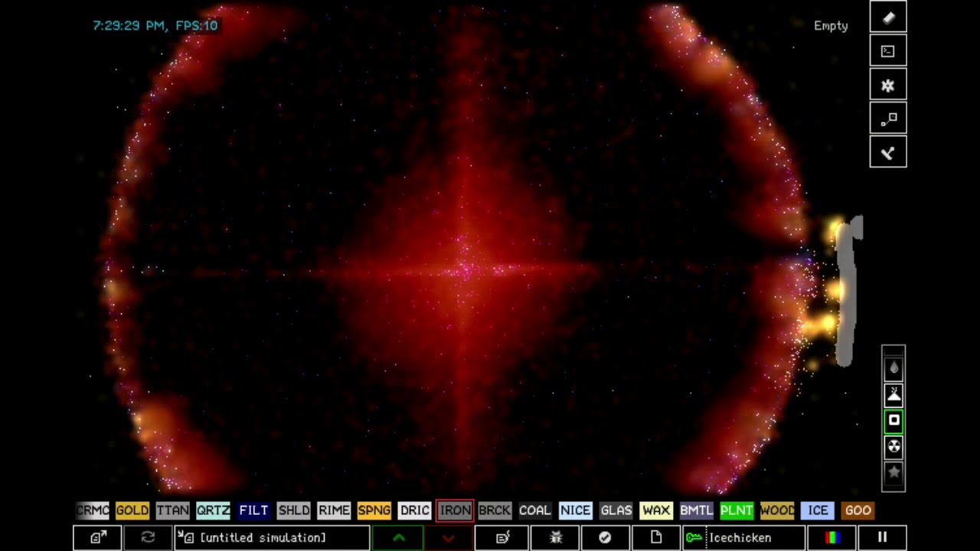The width and height of the screenshot is (980, 551).
Task: Select the solids category square icon
Action: click(x=893, y=420)
